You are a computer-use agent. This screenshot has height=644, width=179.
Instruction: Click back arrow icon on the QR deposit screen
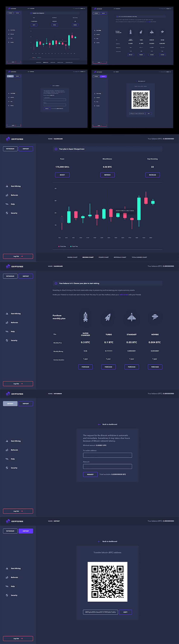click(x=99, y=541)
